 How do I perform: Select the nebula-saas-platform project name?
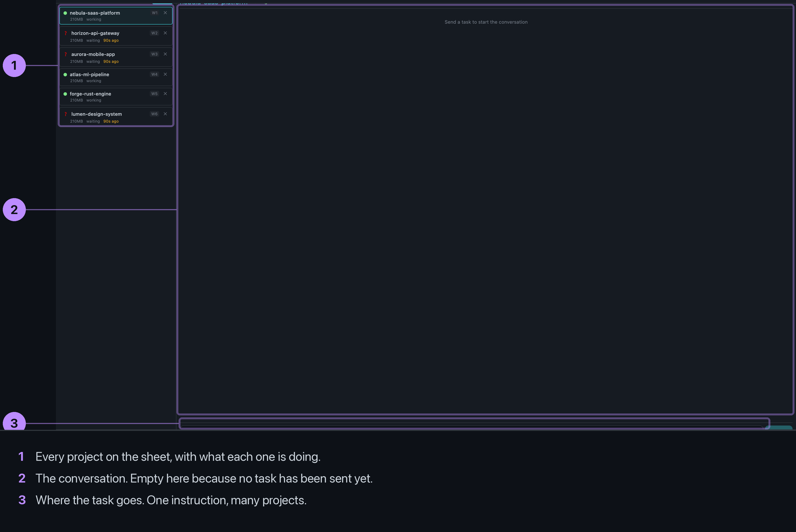[95, 13]
